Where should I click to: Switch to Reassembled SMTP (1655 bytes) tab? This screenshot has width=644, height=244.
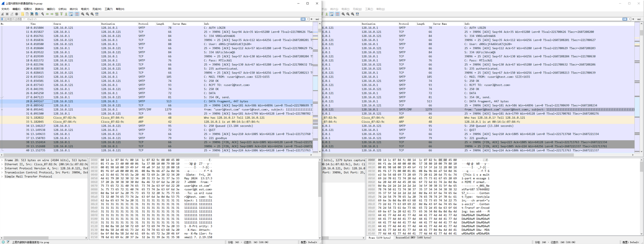[413, 238]
